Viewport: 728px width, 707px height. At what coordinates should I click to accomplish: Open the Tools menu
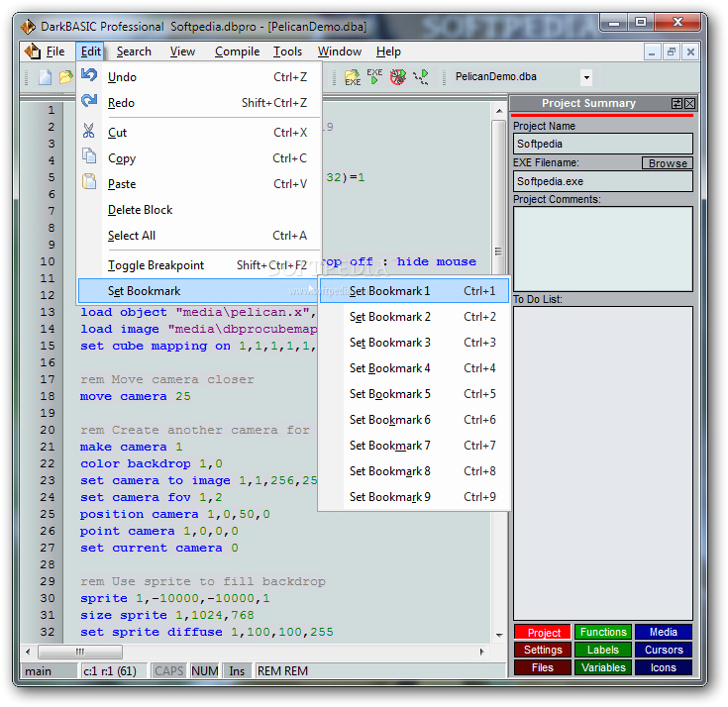[287, 51]
